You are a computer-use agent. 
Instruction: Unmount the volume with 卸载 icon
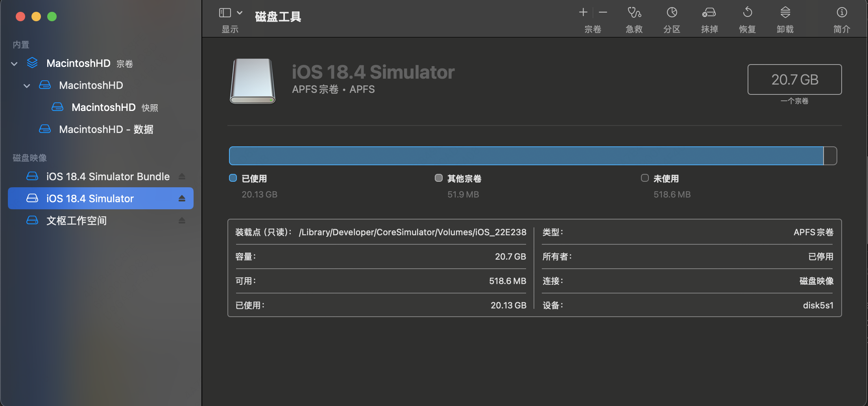click(785, 13)
